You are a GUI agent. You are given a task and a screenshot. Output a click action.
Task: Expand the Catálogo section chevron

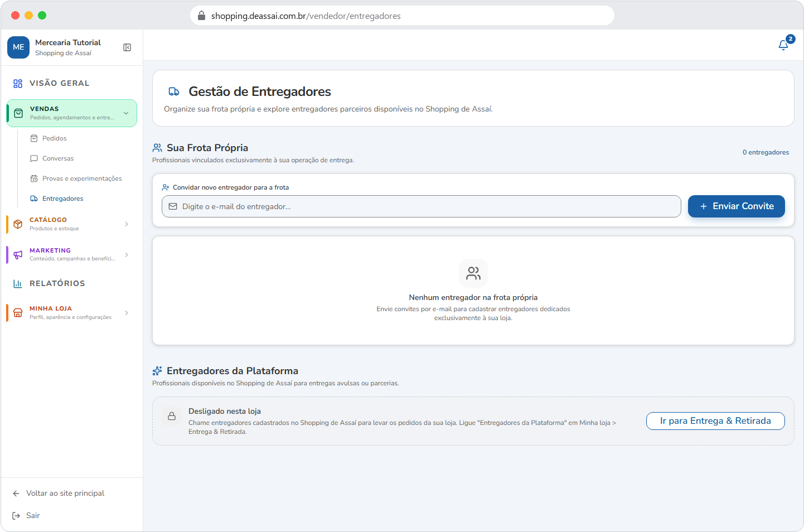127,224
